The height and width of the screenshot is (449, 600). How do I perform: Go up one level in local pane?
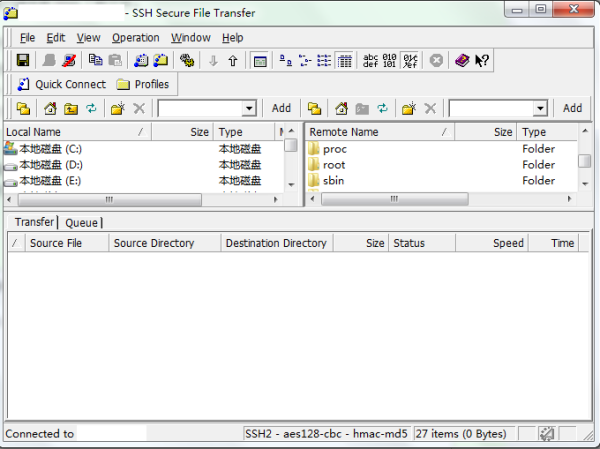[x=71, y=108]
